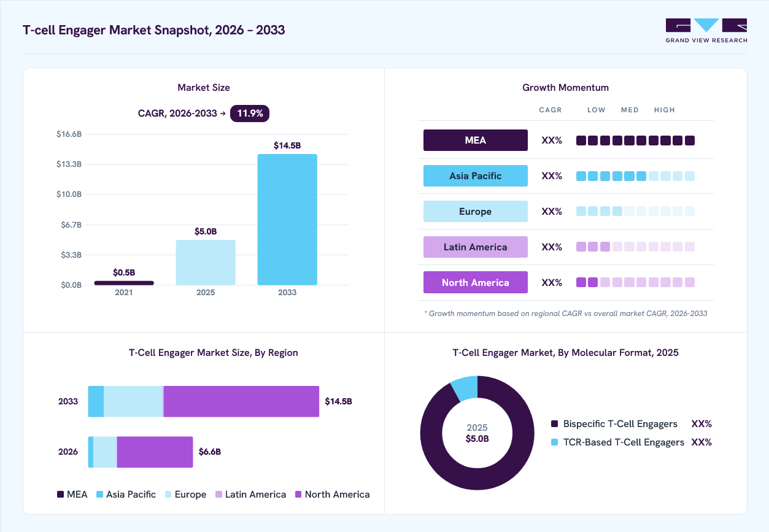Click the Europe legend color swatch
Screen dimensions: 769x532
[168, 495]
